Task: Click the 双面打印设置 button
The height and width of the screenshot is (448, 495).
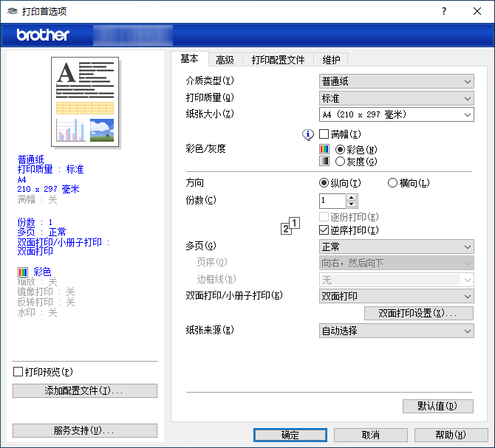Action: 419,314
